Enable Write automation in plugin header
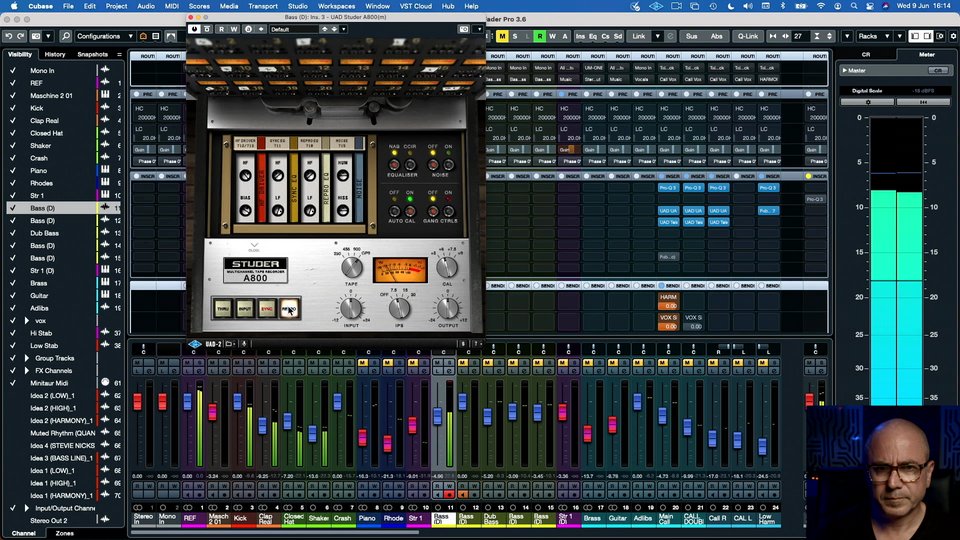960x540 pixels. [234, 29]
